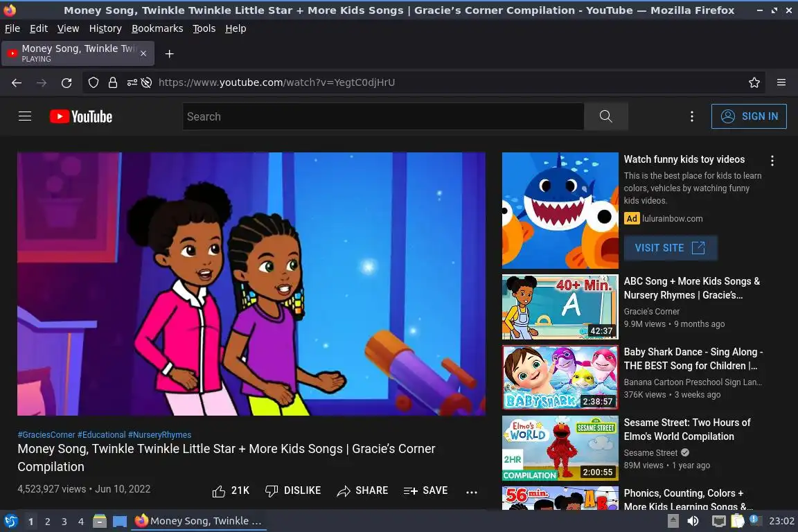Image resolution: width=798 pixels, height=532 pixels.
Task: Open the #Educational hashtag link
Action: click(101, 435)
